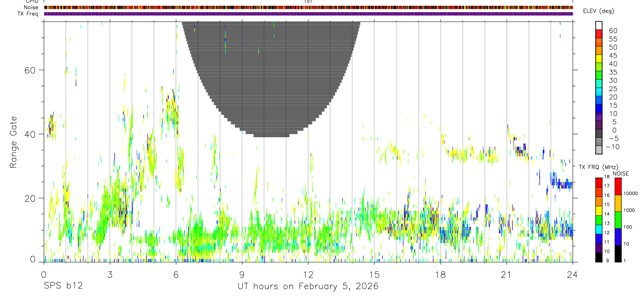Viewport: 644px width, 297px height.
Task: Pick the red top segment of the TX FRQ colorbar
Action: point(599,182)
